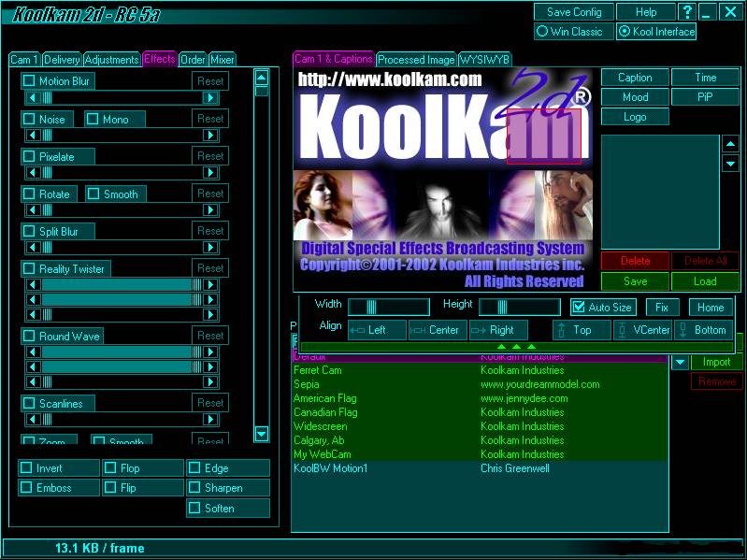Click Rotate slider left arrow
The height and width of the screenshot is (560, 747).
point(33,210)
